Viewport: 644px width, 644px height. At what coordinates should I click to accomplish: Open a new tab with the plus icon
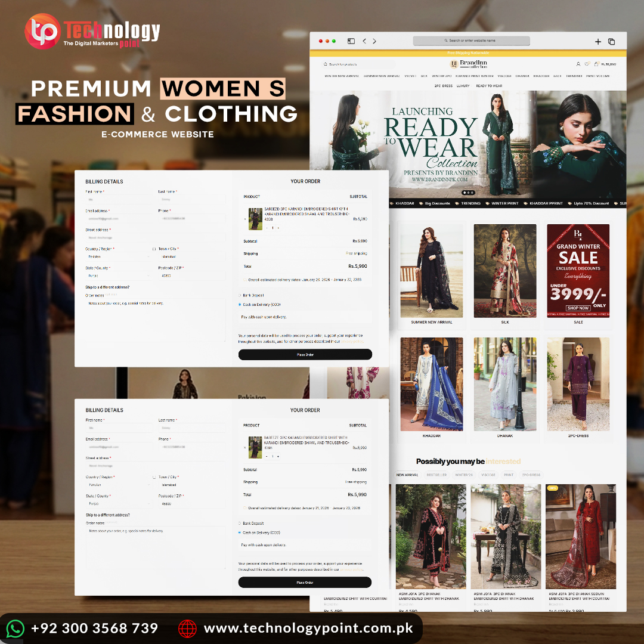[x=598, y=42]
